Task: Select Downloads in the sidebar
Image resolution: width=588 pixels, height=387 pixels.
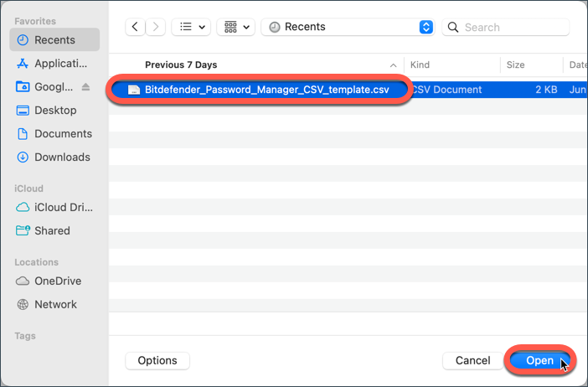Action: pyautogui.click(x=54, y=157)
